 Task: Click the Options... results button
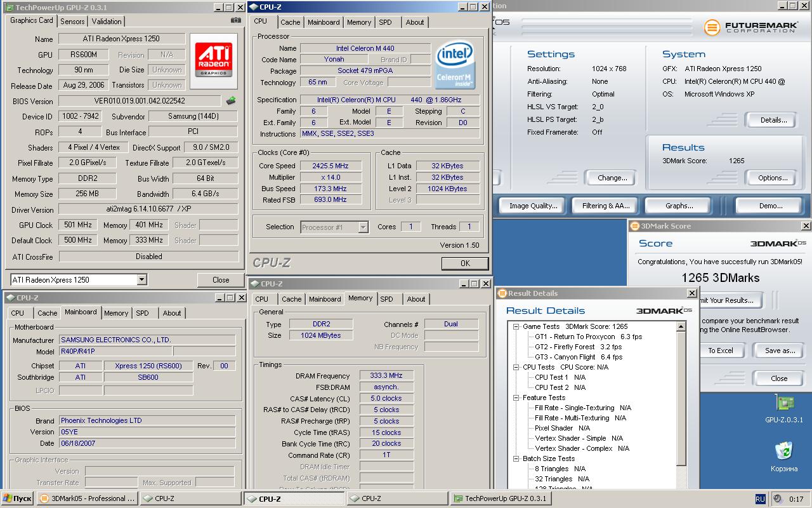pyautogui.click(x=773, y=178)
